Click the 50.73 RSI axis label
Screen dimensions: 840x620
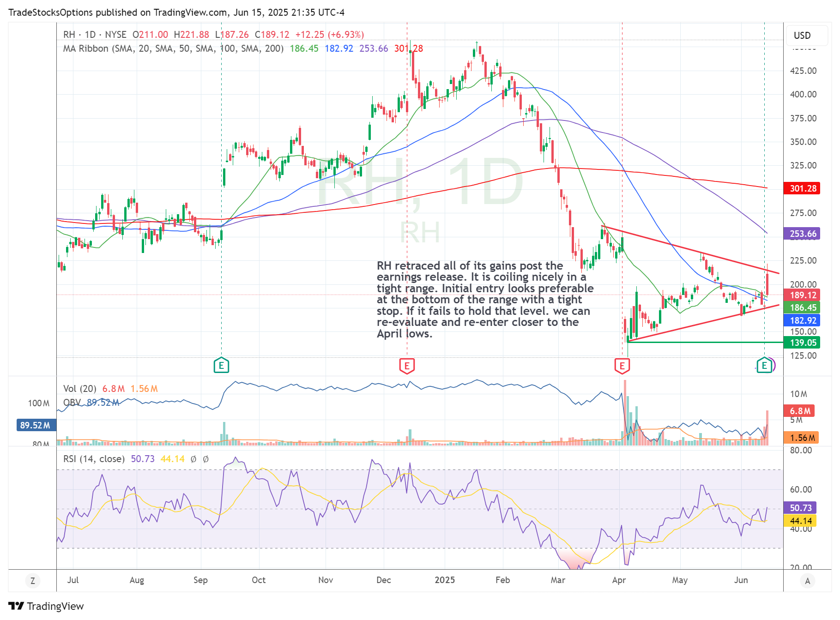800,508
